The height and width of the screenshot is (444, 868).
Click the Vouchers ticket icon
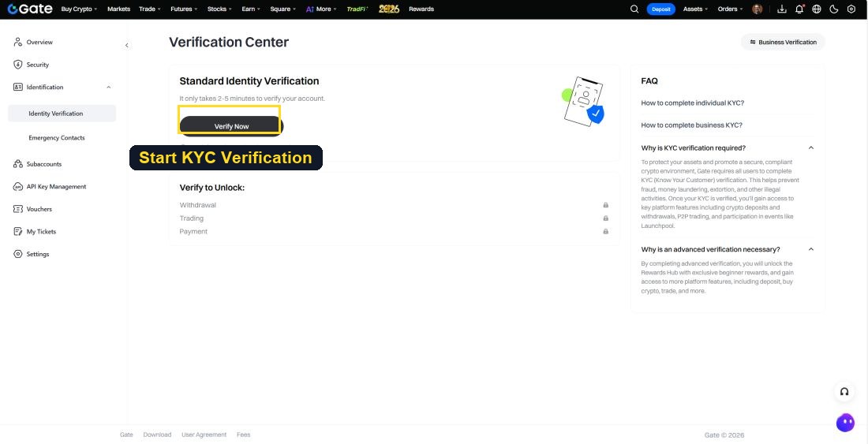pyautogui.click(x=17, y=209)
